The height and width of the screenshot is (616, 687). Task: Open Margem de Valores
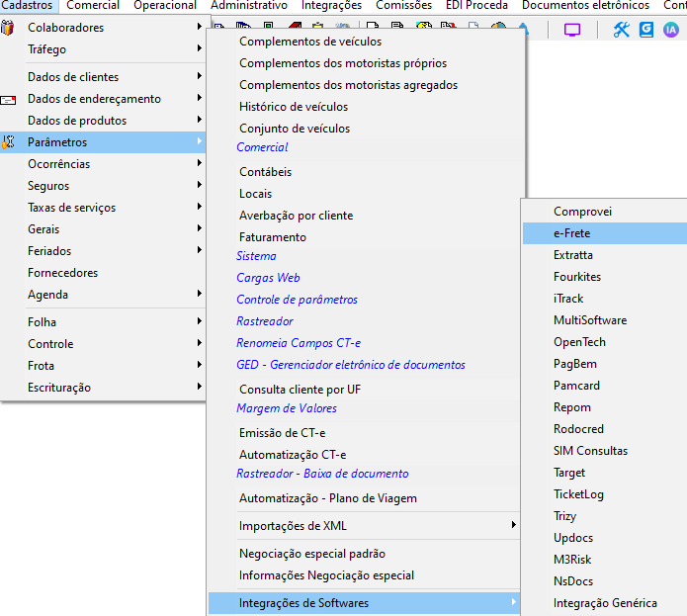(287, 408)
